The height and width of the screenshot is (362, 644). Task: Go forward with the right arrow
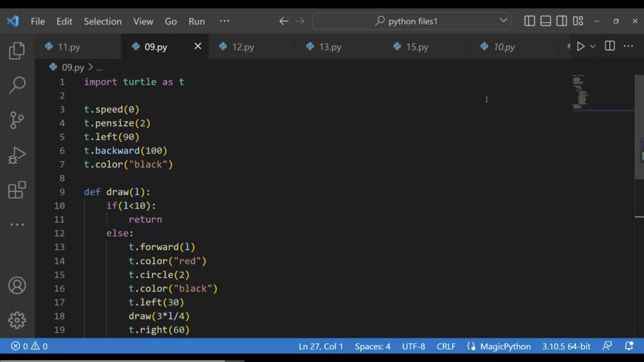(x=300, y=21)
